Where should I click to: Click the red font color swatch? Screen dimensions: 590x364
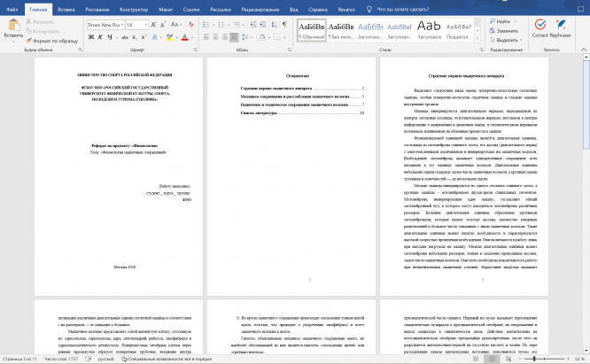pos(185,37)
